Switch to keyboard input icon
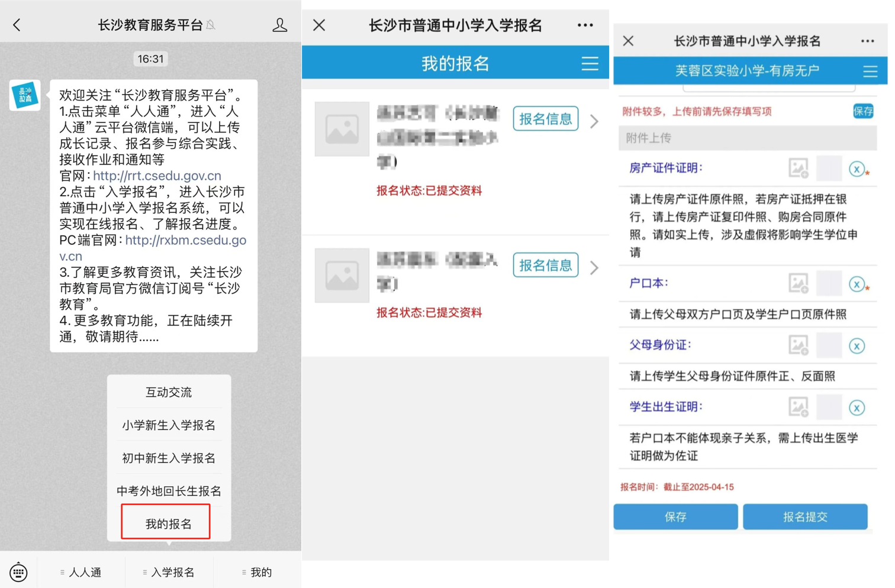Screen dimensions: 895x588 pyautogui.click(x=18, y=572)
